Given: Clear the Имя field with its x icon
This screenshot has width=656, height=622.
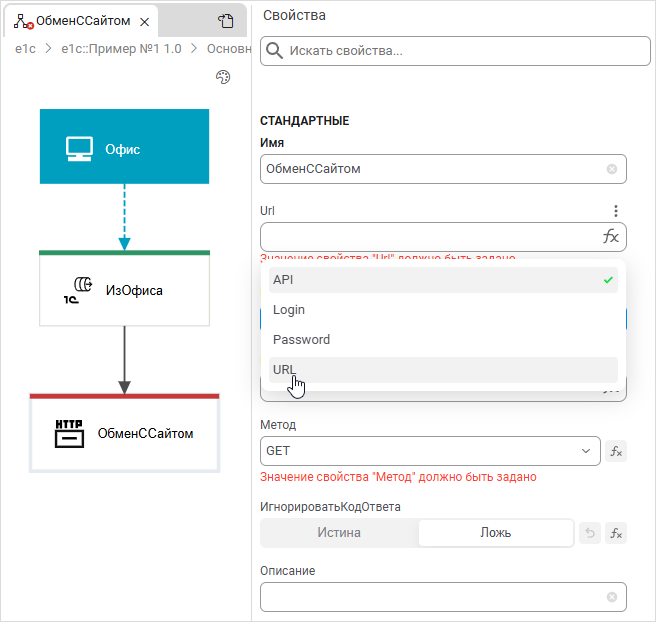Looking at the screenshot, I should 612,169.
